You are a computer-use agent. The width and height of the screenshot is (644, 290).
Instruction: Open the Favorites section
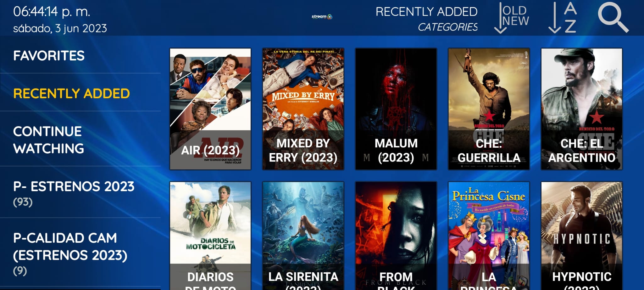point(49,56)
